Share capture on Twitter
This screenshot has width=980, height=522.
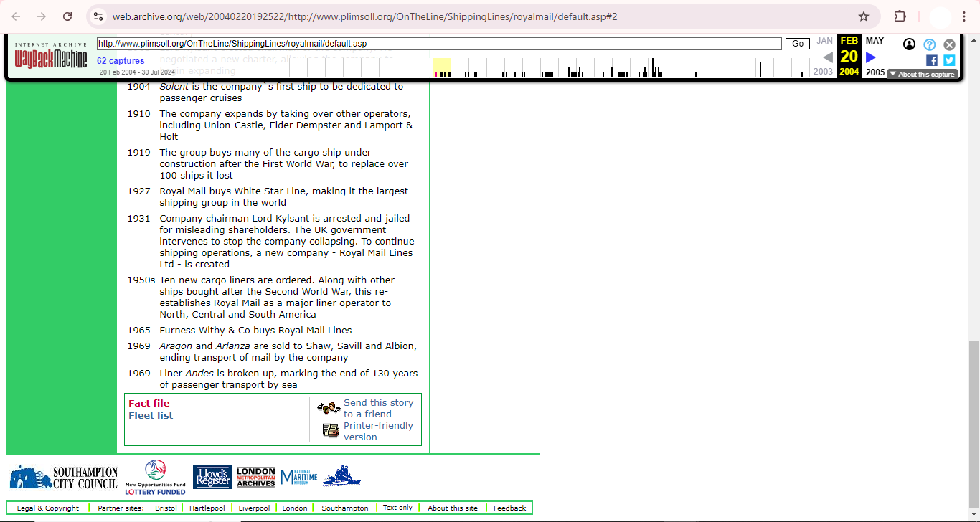949,60
